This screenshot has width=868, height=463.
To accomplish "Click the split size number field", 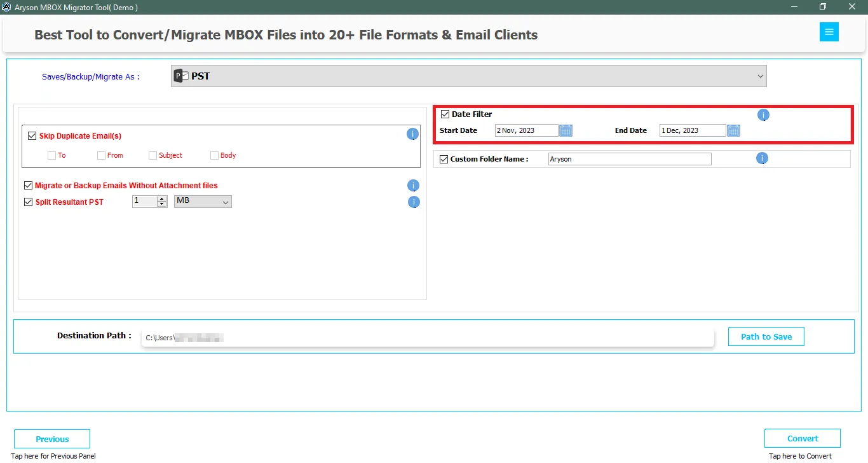I will [144, 202].
